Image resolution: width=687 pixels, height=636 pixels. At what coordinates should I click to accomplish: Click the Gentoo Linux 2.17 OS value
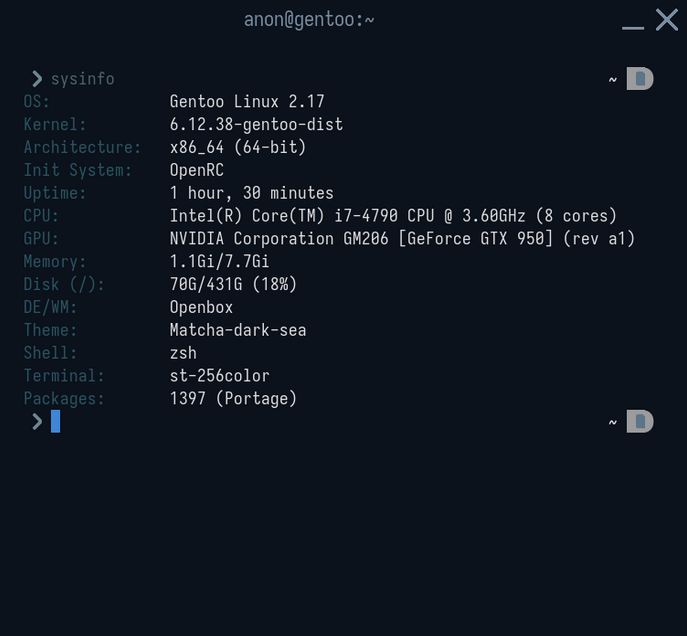(247, 102)
